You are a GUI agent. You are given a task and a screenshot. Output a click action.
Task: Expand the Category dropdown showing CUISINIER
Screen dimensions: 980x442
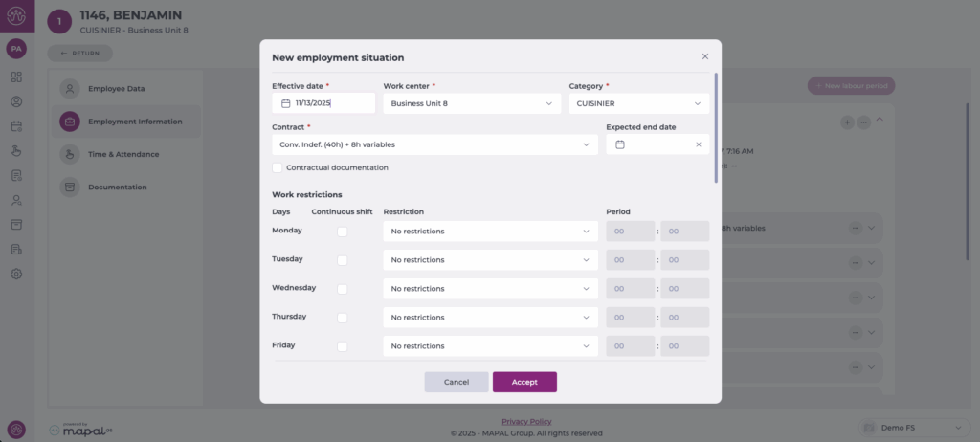click(x=638, y=103)
